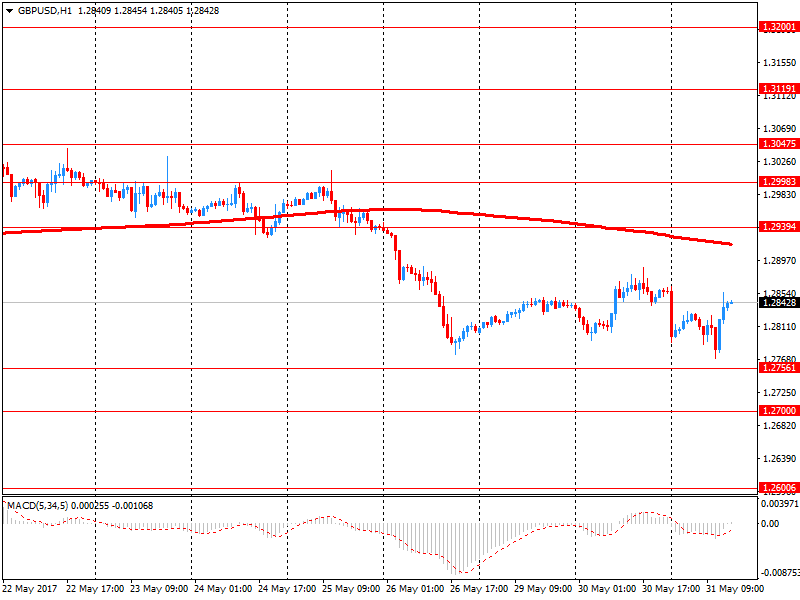Select the 29 May 09:00 time axis label
Viewport: 800px width, 600px height.
543,589
